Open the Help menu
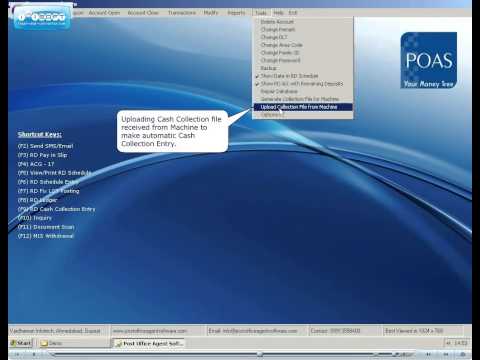 pyautogui.click(x=278, y=13)
